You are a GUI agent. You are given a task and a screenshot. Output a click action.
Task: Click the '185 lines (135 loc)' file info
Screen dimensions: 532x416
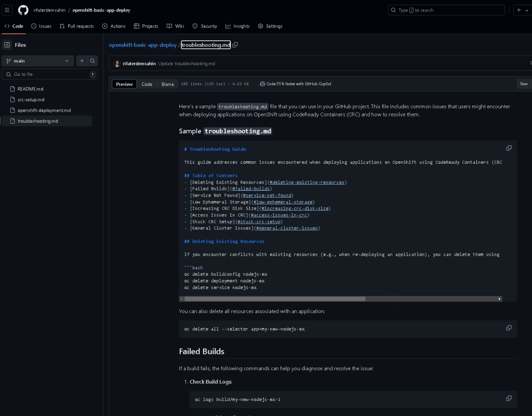coord(203,84)
